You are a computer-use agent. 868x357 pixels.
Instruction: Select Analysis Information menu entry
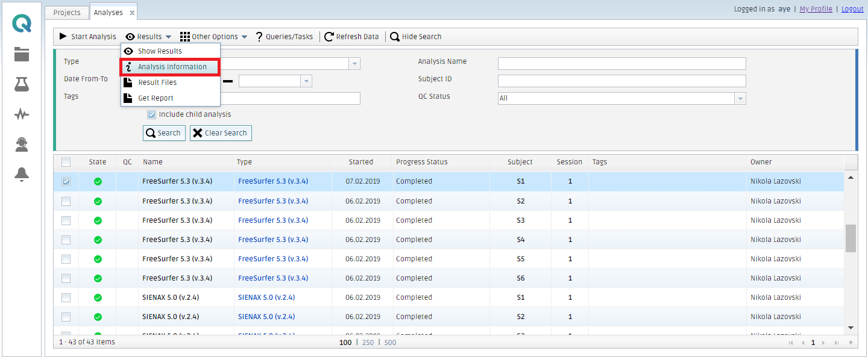click(171, 67)
